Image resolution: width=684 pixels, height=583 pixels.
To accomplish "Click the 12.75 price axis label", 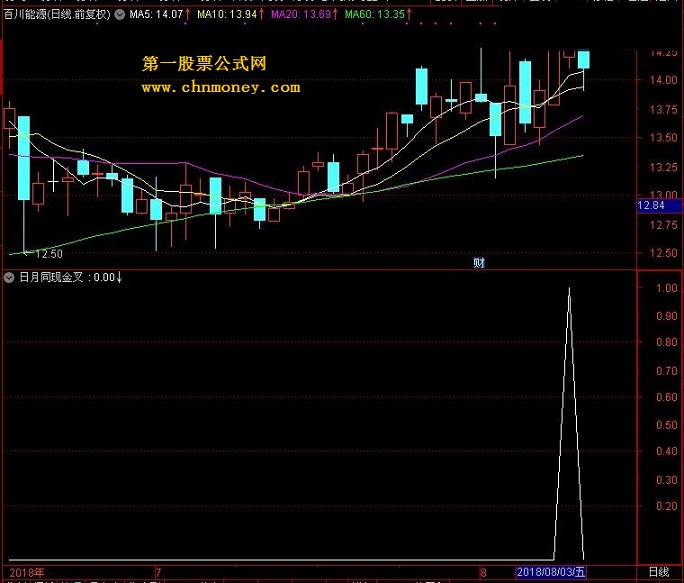I will 663,225.
